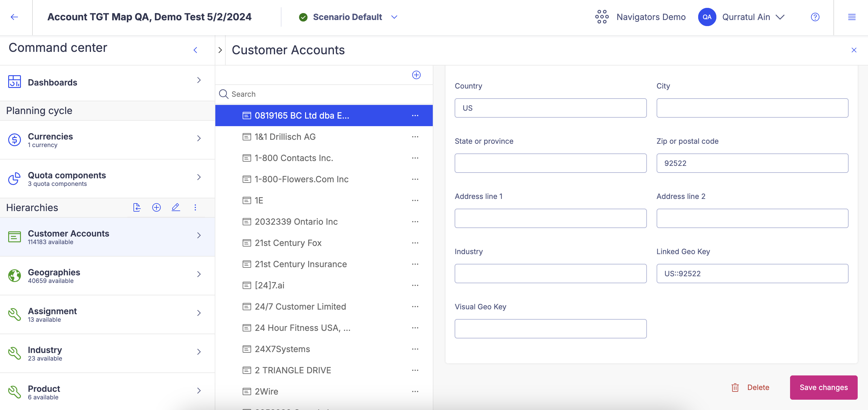Select the 24 Hour Fitness USA account

click(324, 328)
